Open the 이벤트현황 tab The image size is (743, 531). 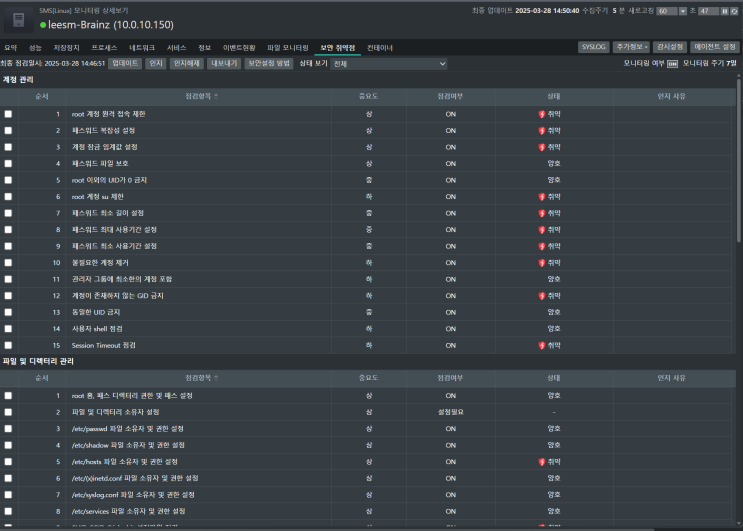click(x=239, y=48)
